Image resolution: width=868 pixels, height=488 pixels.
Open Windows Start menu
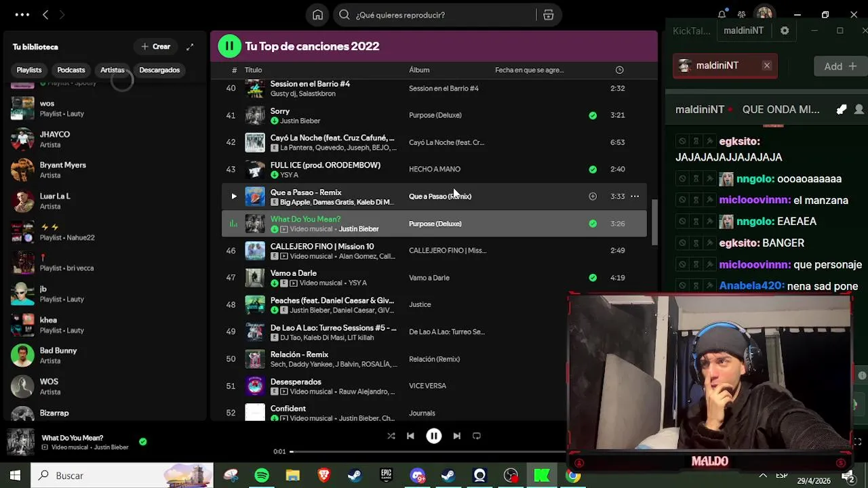click(15, 476)
